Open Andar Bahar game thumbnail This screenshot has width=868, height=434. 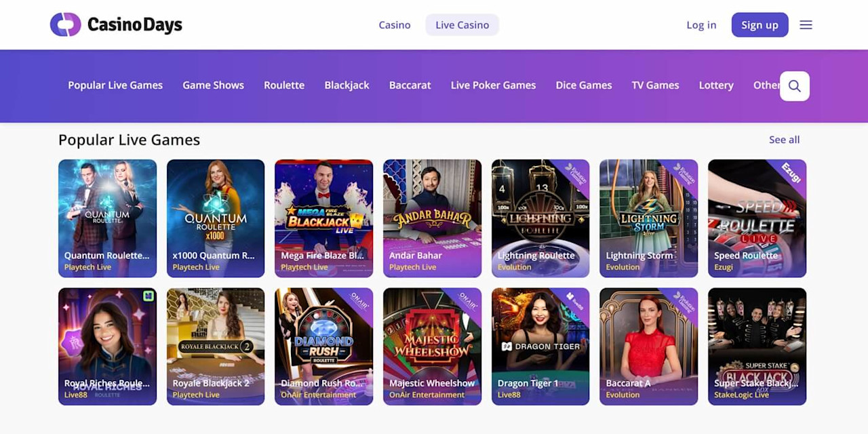432,218
